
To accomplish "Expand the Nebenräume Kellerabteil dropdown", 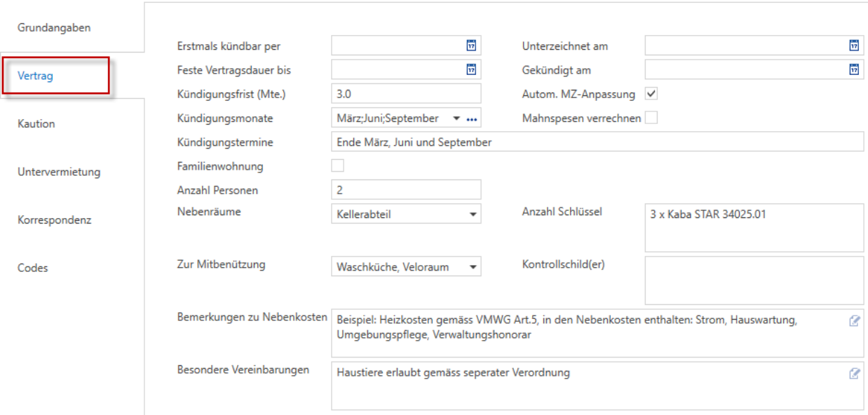I will [x=473, y=215].
